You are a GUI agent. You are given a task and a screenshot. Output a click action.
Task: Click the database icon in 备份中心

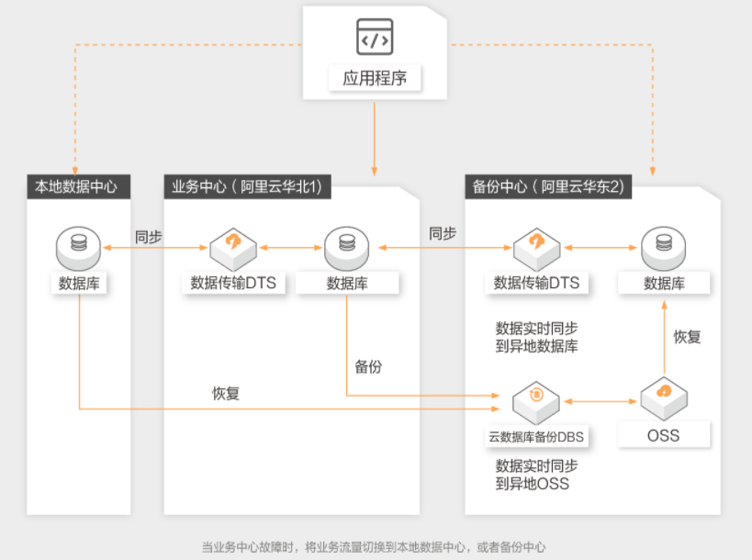(664, 249)
